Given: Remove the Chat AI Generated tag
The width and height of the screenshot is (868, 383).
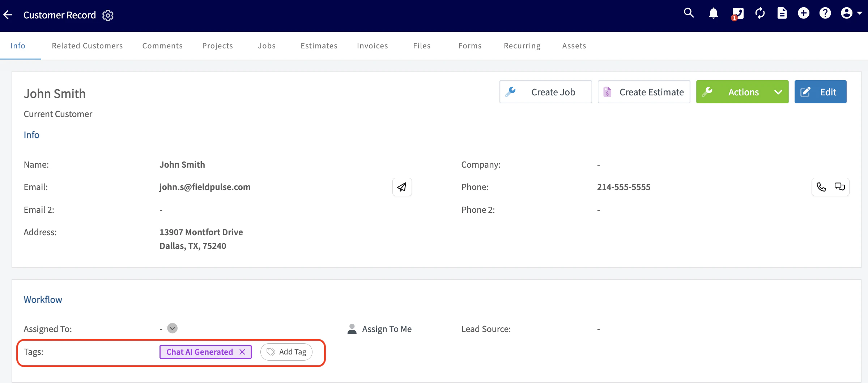Looking at the screenshot, I should [242, 352].
